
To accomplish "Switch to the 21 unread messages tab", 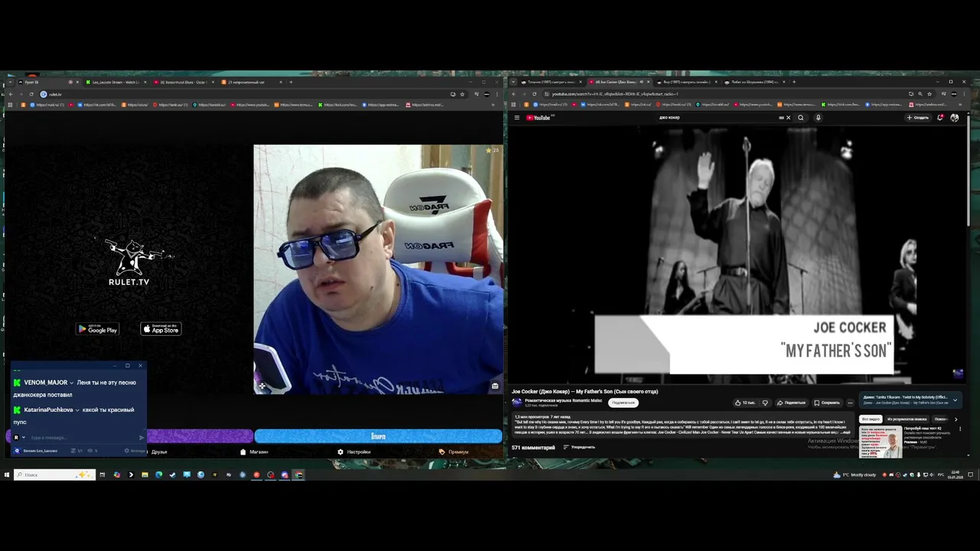I will (253, 82).
